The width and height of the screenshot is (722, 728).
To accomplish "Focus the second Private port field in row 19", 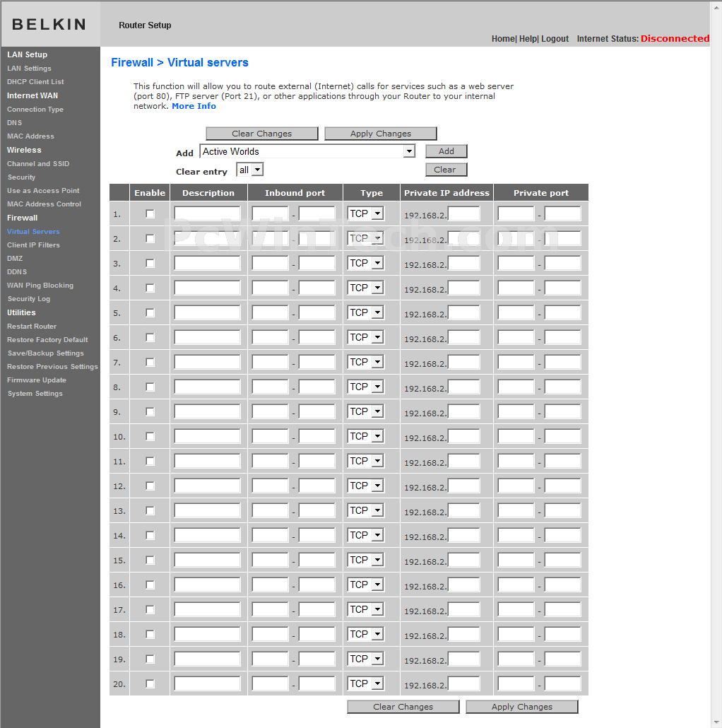I will (563, 659).
